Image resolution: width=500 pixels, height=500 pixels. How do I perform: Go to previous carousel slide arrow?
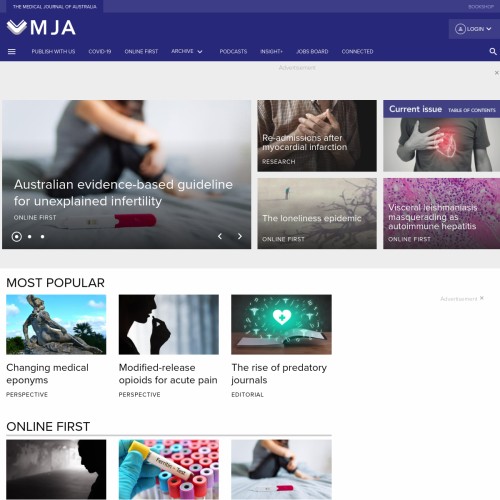pos(220,236)
